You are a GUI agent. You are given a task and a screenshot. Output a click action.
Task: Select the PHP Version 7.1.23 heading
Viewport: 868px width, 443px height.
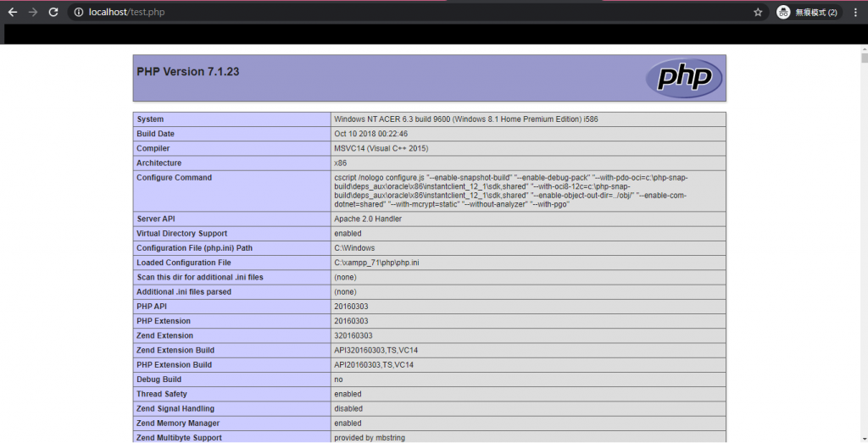tap(187, 72)
